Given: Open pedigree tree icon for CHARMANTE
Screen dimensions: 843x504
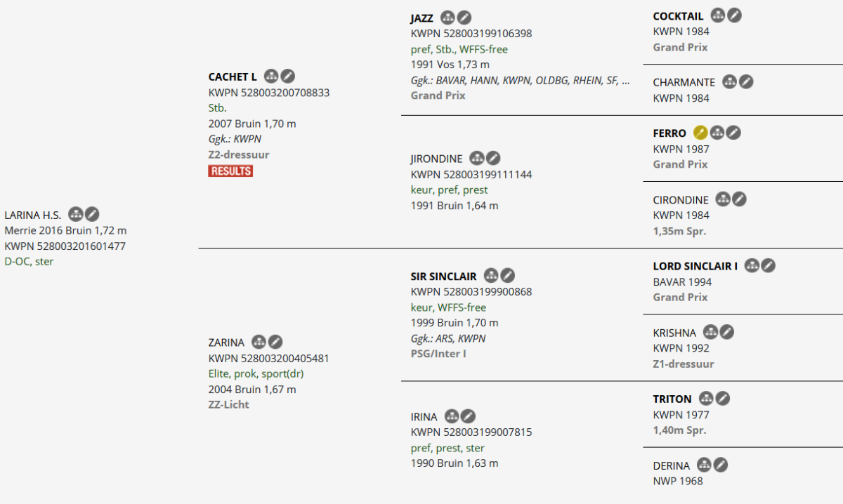Looking at the screenshot, I should [x=730, y=81].
